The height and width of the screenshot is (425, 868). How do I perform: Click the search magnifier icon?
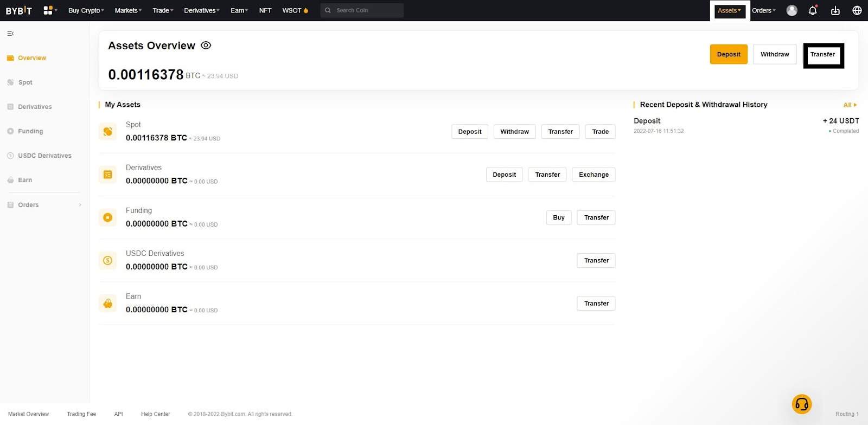328,10
